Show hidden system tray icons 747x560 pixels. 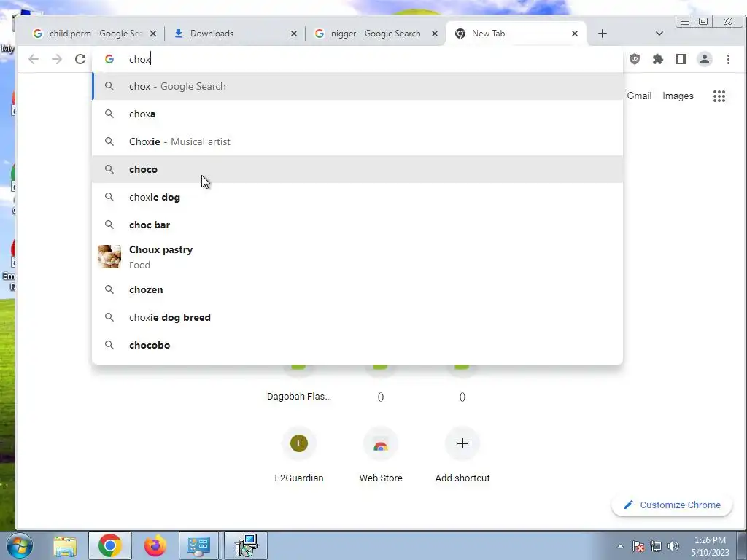coord(620,546)
